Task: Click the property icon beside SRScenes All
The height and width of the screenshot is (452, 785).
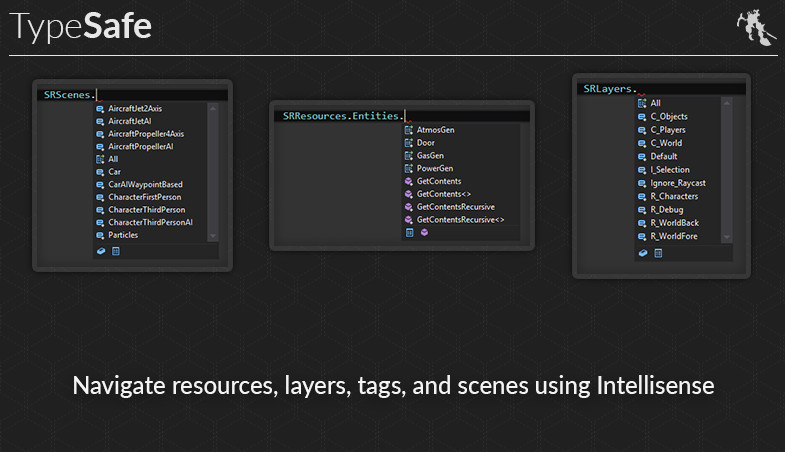Action: pyautogui.click(x=100, y=159)
